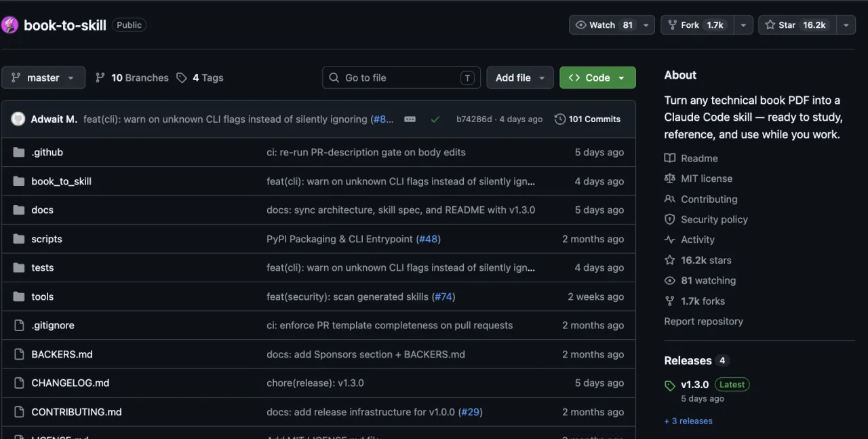The height and width of the screenshot is (439, 868).
Task: Open latest commit message about unknown CLI flags
Action: click(238, 119)
